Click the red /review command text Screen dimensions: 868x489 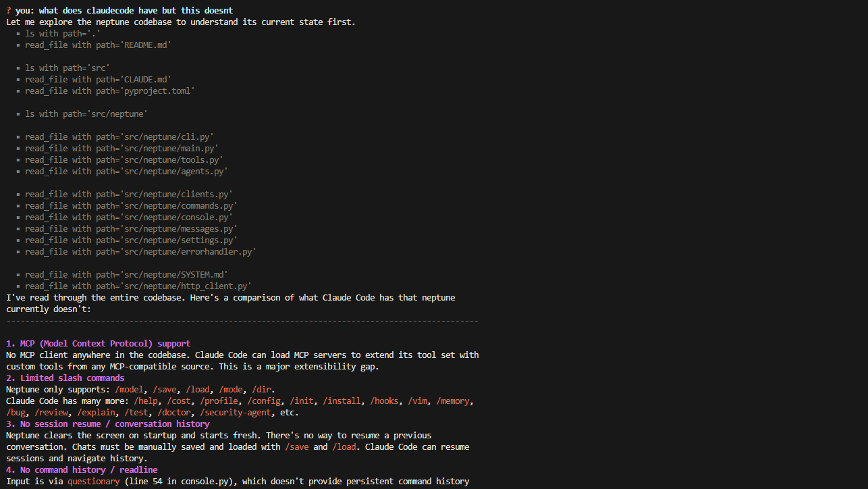tap(51, 412)
